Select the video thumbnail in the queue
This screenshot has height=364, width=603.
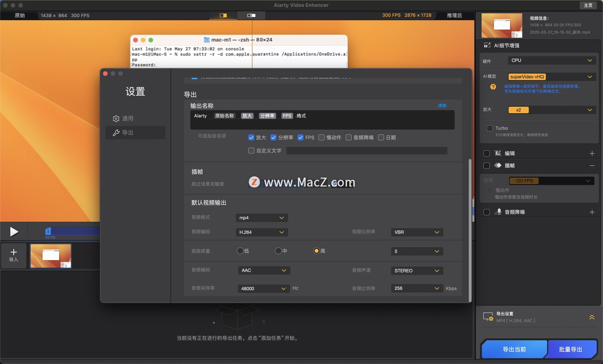(51, 256)
